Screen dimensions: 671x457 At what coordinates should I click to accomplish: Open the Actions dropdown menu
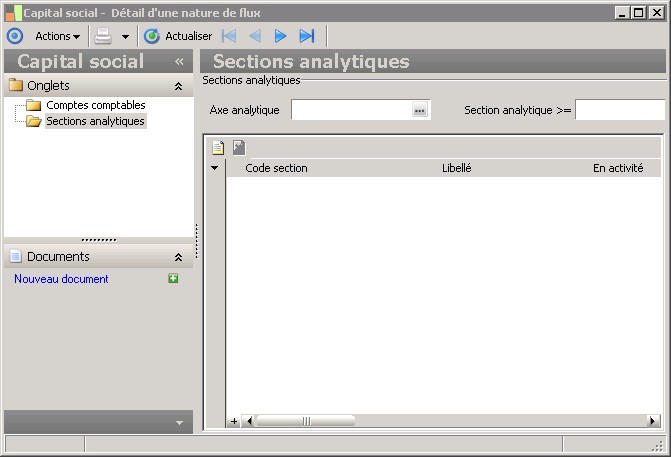[57, 36]
